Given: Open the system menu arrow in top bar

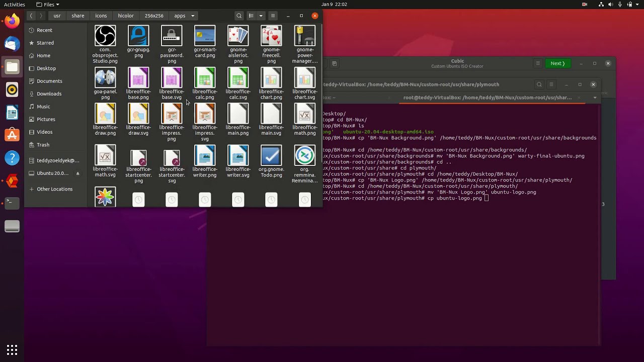Looking at the screenshot, I should pyautogui.click(x=637, y=5).
